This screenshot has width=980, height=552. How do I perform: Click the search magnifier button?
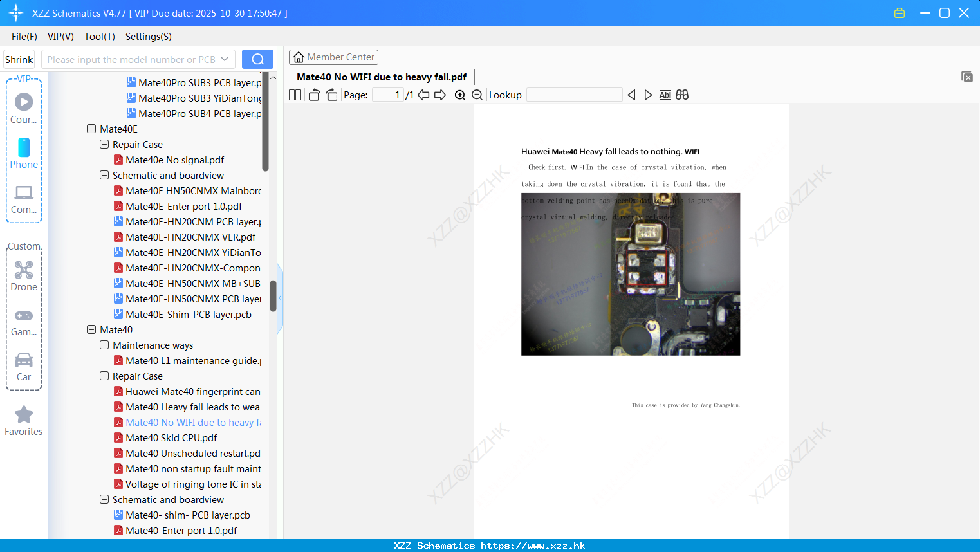point(257,59)
